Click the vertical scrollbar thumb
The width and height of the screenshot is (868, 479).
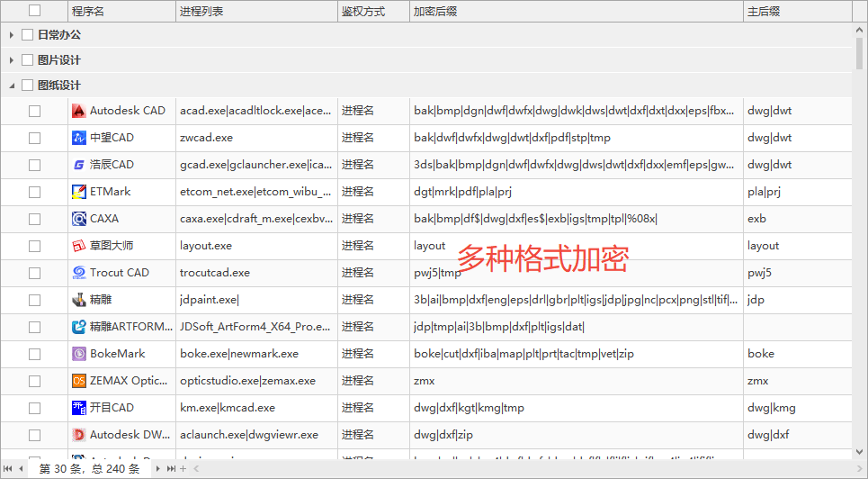point(860,54)
